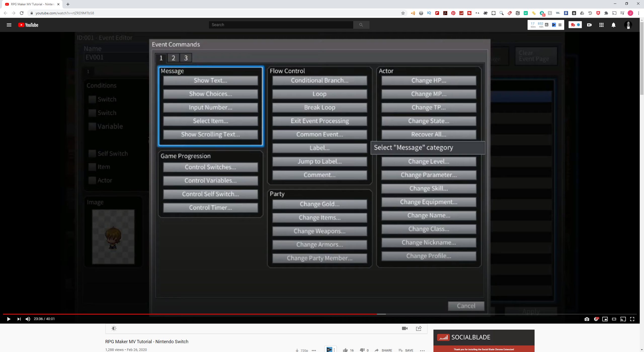644x352 pixels.
Task: Take a video screenshot using camera icon
Action: point(587,319)
